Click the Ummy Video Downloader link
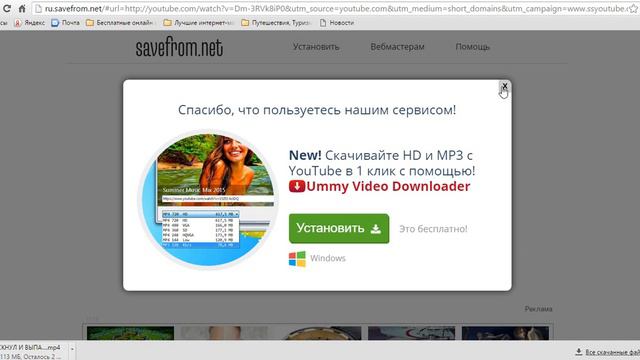640x360 pixels. (388, 186)
